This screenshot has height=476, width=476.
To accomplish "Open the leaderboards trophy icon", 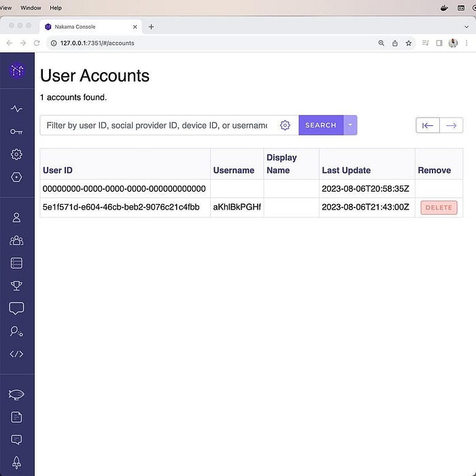I will (16, 286).
